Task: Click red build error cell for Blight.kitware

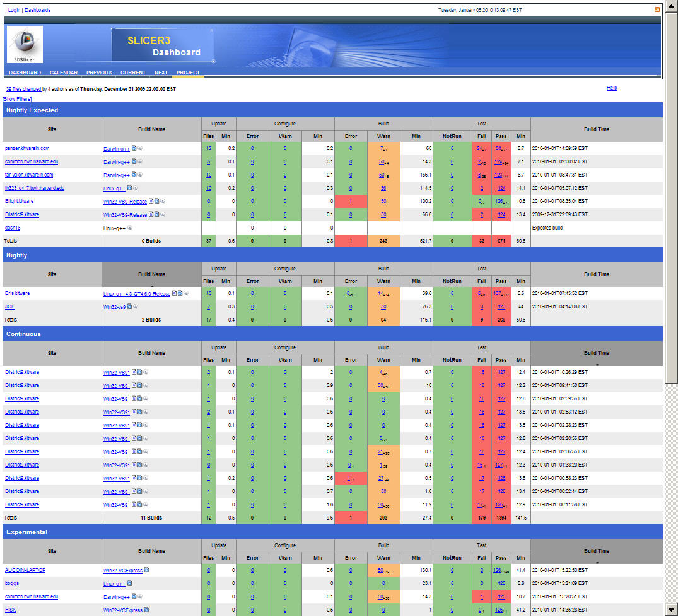Action: coord(351,201)
